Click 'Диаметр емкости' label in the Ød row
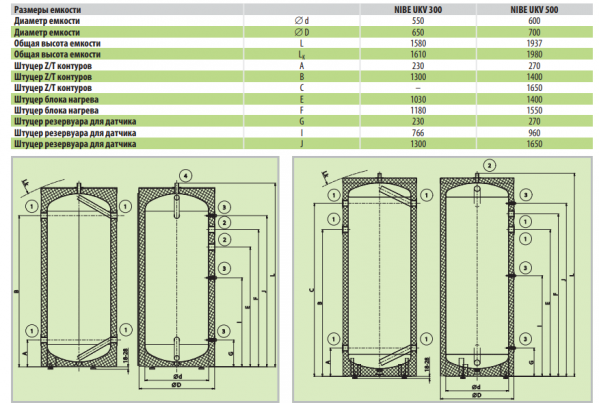The height and width of the screenshot is (403, 599). coord(47,21)
